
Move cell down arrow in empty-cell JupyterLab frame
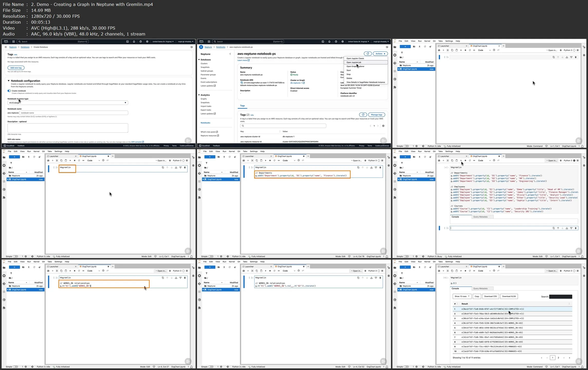[562, 57]
